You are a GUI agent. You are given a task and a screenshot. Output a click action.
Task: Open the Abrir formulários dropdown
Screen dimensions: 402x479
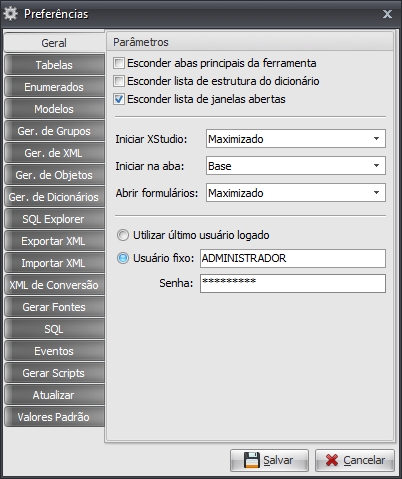(x=296, y=193)
